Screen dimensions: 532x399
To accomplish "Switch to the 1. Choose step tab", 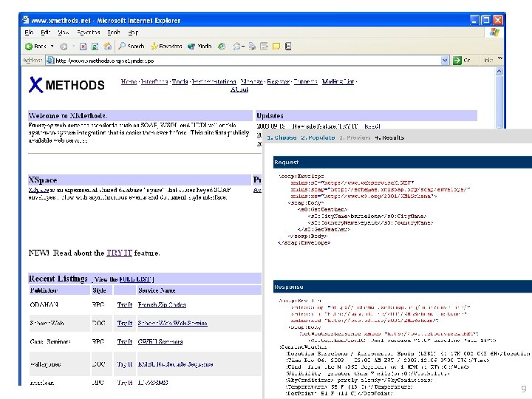I will point(282,137).
